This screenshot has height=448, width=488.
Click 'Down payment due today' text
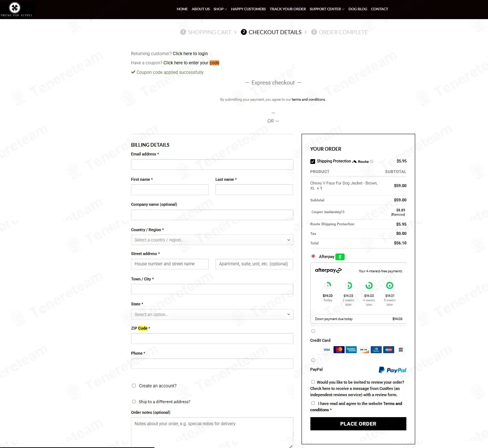pyautogui.click(x=334, y=319)
